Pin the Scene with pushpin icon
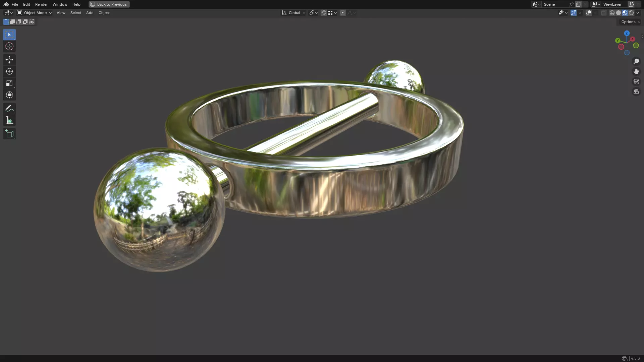 point(571,4)
